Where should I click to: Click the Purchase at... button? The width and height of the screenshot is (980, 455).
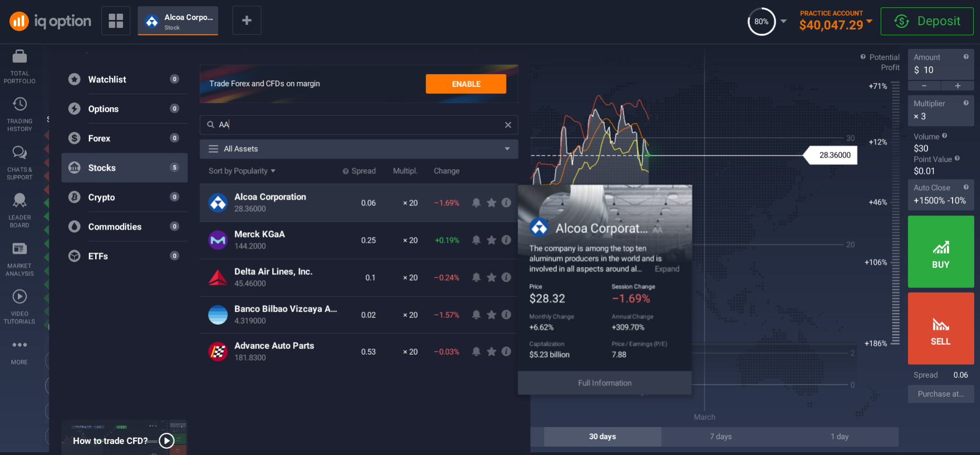[941, 394]
